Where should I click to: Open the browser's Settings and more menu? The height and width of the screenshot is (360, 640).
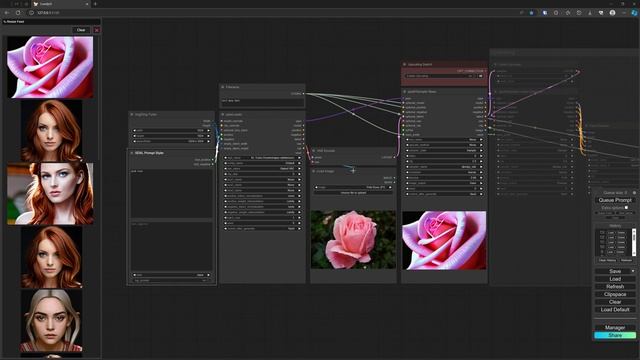[x=624, y=13]
